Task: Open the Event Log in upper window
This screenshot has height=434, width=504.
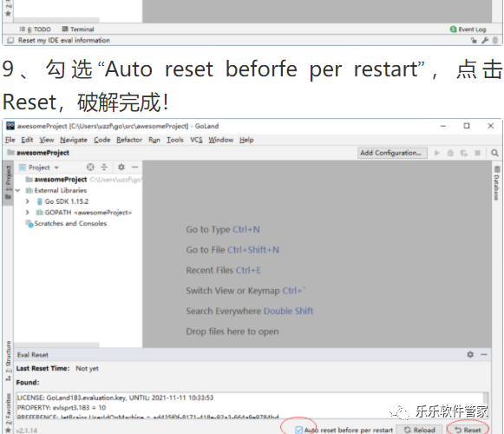Action: [x=468, y=30]
